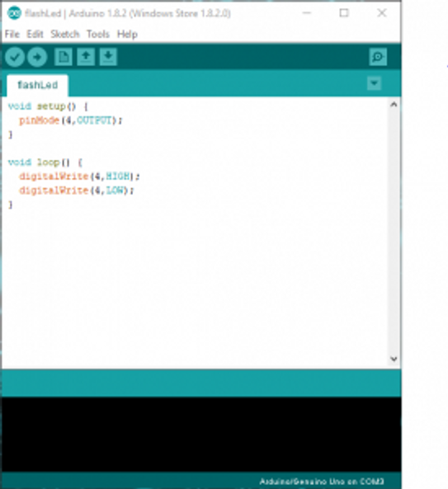Click the pinMode(4,OUTPUT); line
This screenshot has height=489, width=448.
pos(71,120)
